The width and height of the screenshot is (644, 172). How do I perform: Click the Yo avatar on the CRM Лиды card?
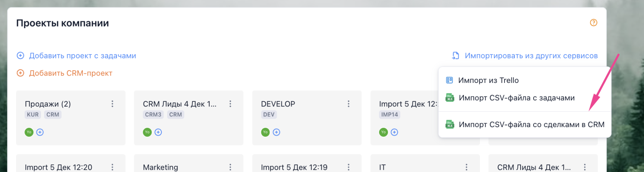pyautogui.click(x=147, y=132)
